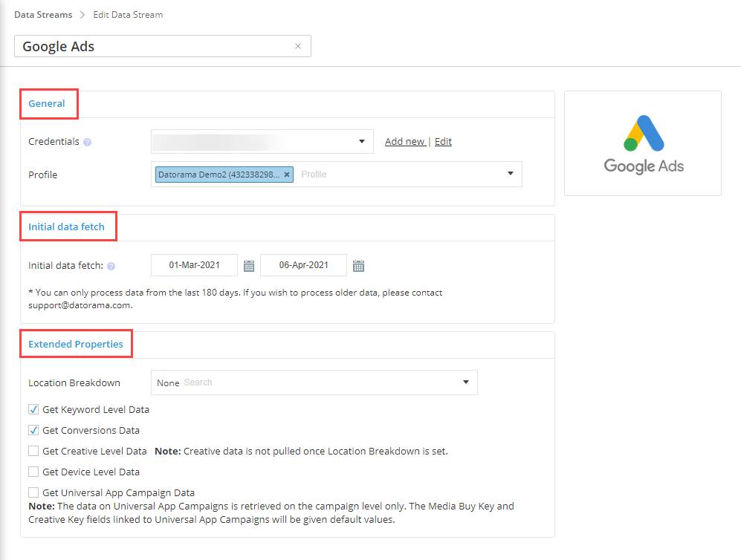Click the Initial data fetch section header
The width and height of the screenshot is (741, 560).
tap(66, 227)
